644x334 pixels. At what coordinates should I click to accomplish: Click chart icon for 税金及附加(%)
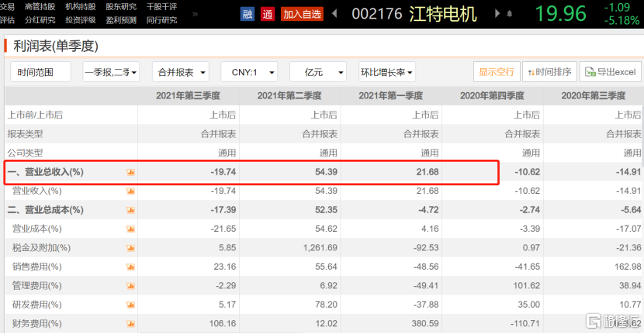click(x=130, y=248)
